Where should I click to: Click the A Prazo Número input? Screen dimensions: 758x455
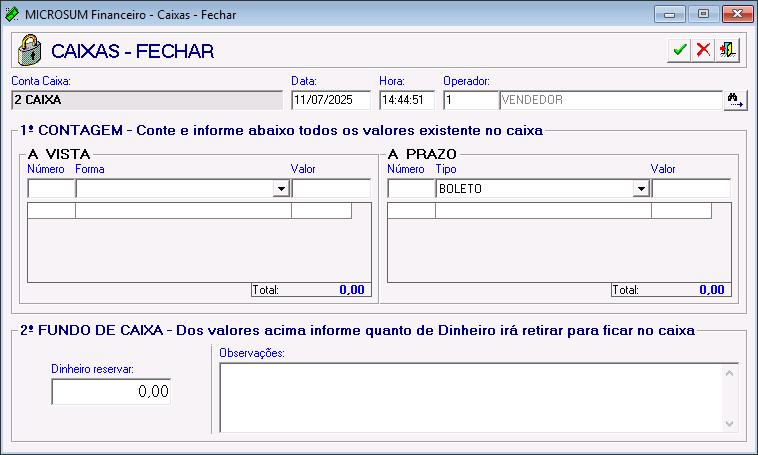pos(411,189)
